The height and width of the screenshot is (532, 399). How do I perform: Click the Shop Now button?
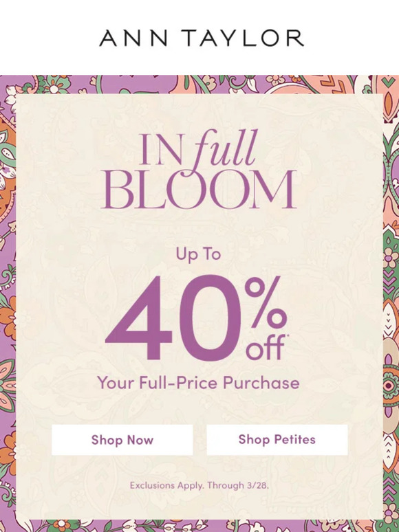pyautogui.click(x=122, y=440)
